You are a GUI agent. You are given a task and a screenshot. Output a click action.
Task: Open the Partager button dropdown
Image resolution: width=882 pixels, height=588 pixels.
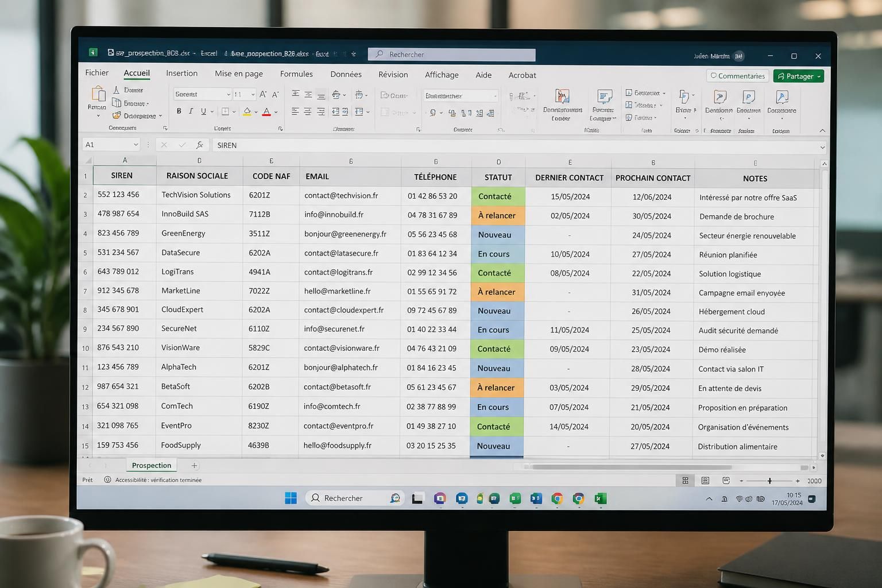[x=819, y=76]
